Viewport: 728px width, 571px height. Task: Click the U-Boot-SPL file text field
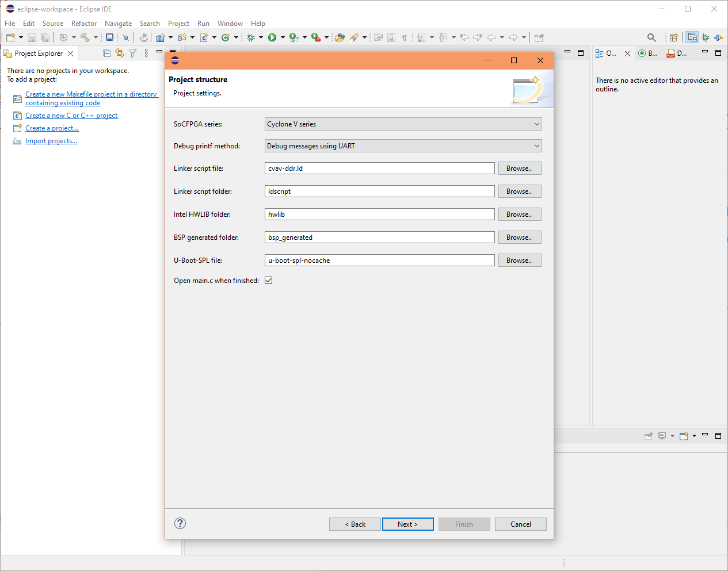[379, 260]
